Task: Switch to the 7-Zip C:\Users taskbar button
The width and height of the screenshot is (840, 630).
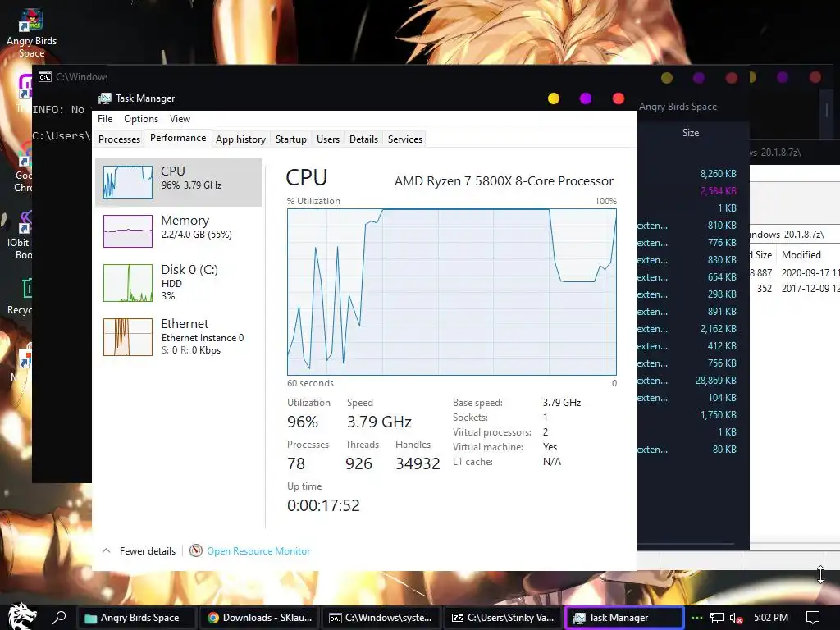Action: pos(504,618)
